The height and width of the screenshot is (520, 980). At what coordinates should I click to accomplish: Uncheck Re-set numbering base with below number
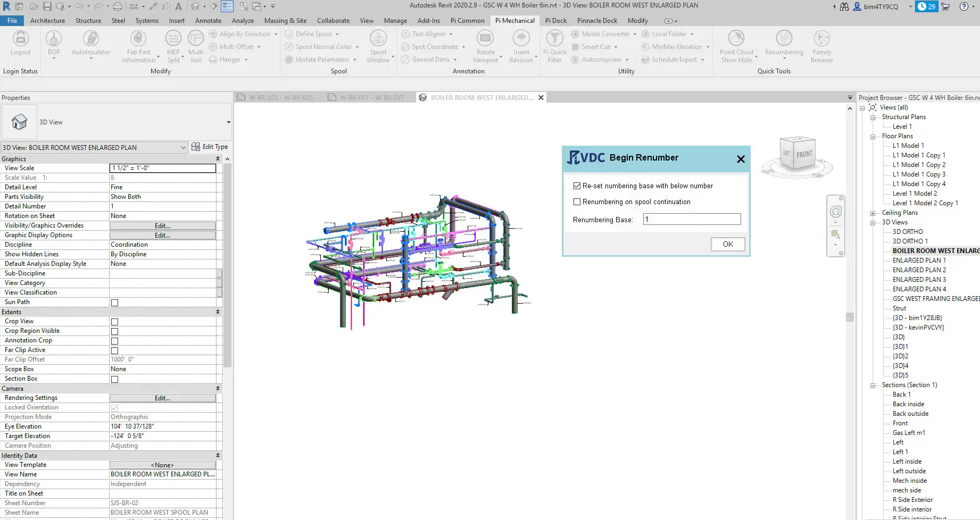(577, 186)
